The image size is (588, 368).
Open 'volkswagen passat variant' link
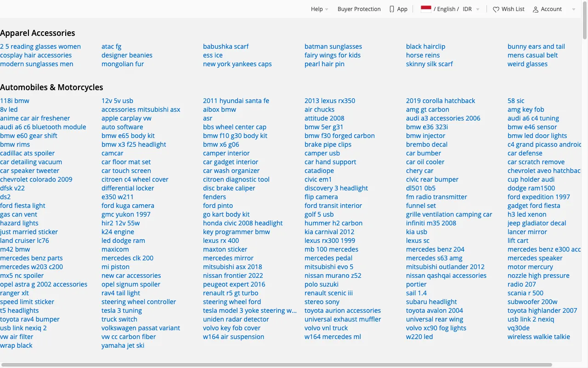pos(141,328)
